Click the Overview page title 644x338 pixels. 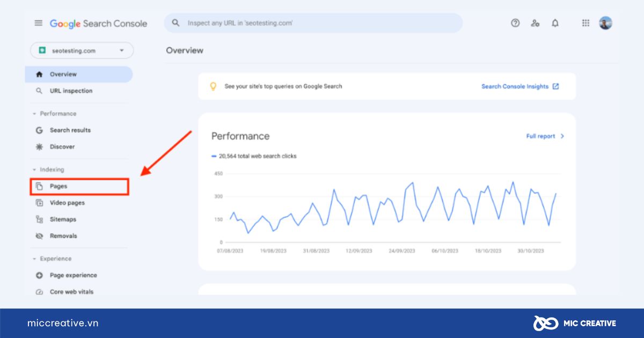click(185, 50)
